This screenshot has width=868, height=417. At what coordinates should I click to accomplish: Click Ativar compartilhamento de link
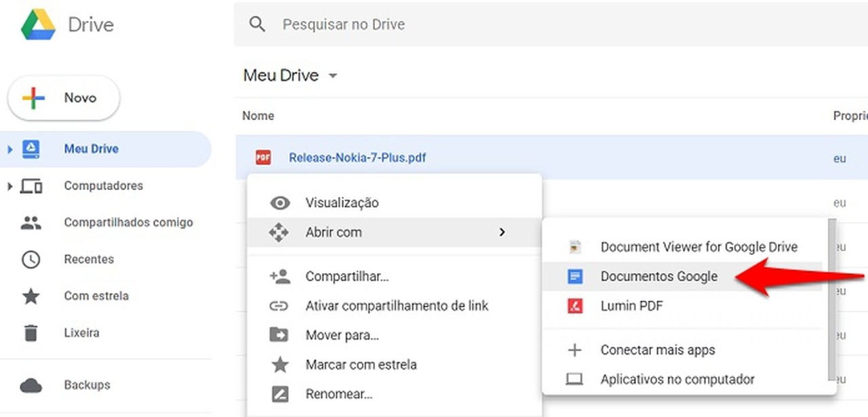(x=397, y=306)
